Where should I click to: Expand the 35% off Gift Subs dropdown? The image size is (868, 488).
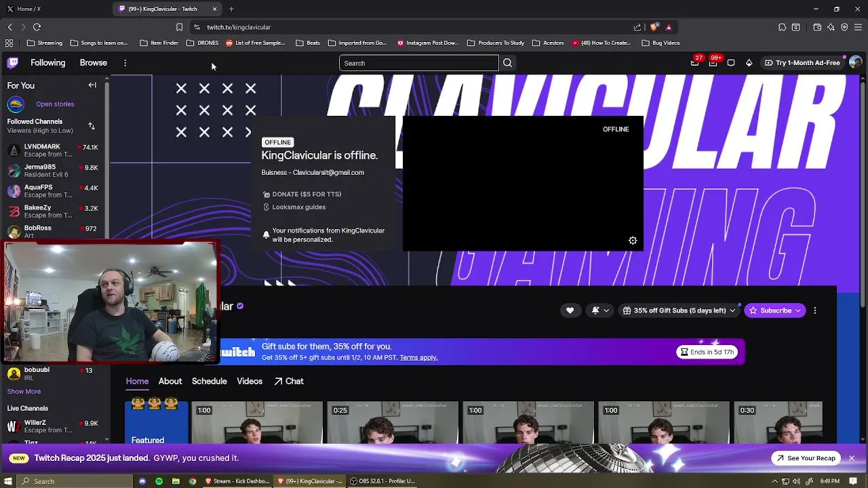(x=679, y=310)
